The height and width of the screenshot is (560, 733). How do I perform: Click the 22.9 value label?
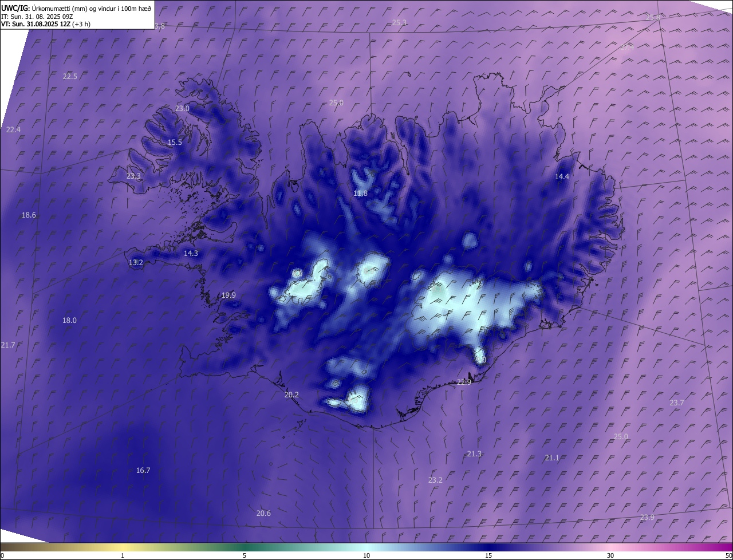pyautogui.click(x=464, y=382)
